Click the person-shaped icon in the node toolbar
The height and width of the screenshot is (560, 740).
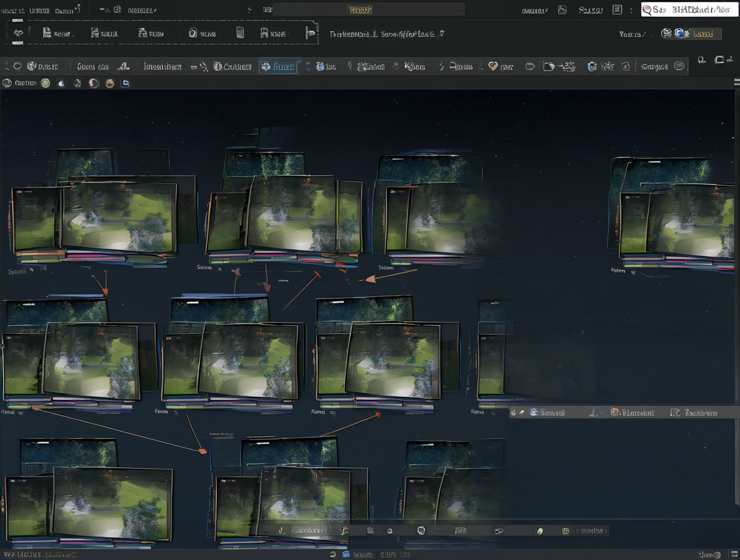pyautogui.click(x=123, y=66)
